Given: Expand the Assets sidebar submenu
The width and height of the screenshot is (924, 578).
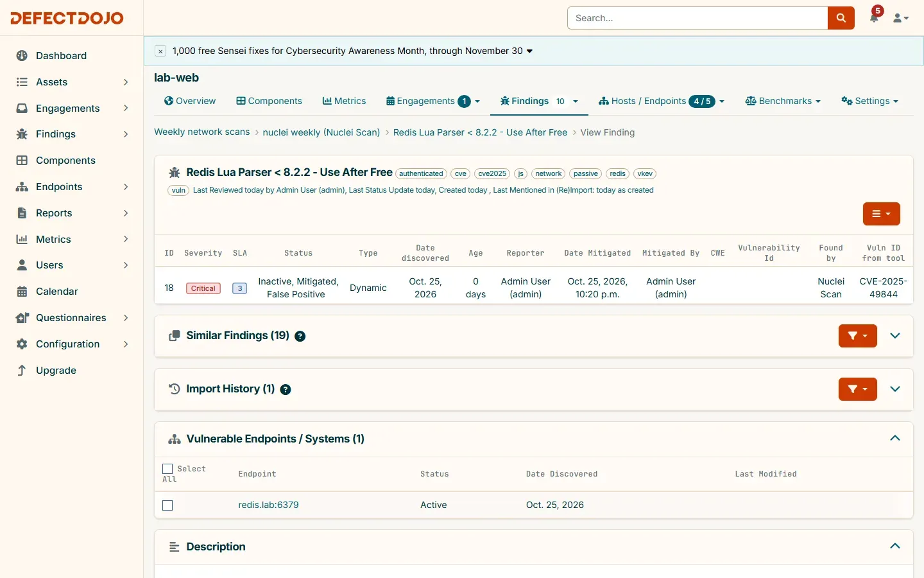Looking at the screenshot, I should [126, 82].
